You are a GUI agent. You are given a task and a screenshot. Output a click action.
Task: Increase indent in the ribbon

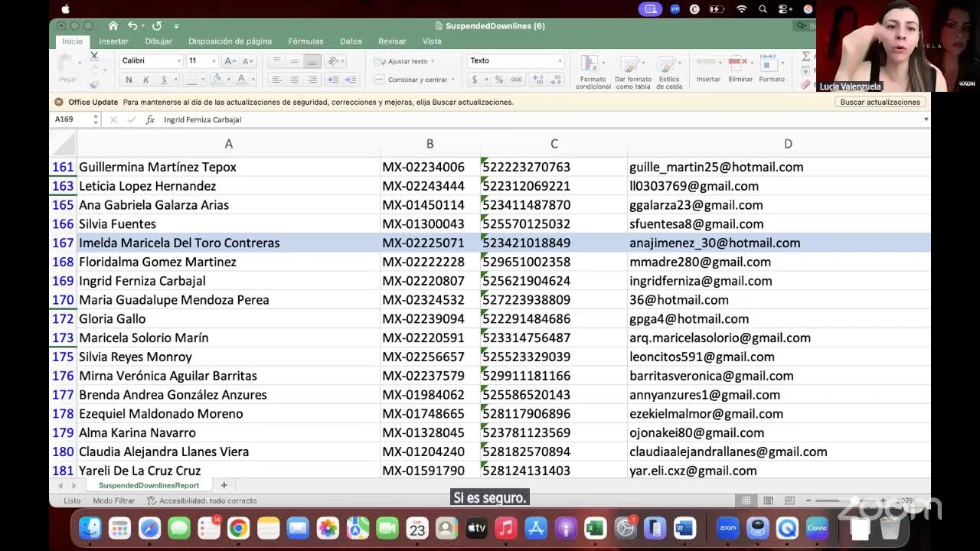click(x=351, y=80)
